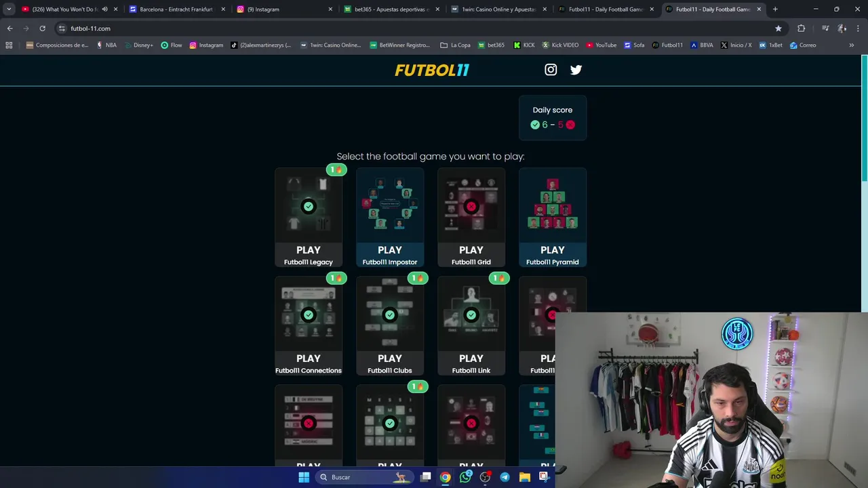868x488 pixels.
Task: Open Telegram from the taskbar
Action: click(505, 477)
